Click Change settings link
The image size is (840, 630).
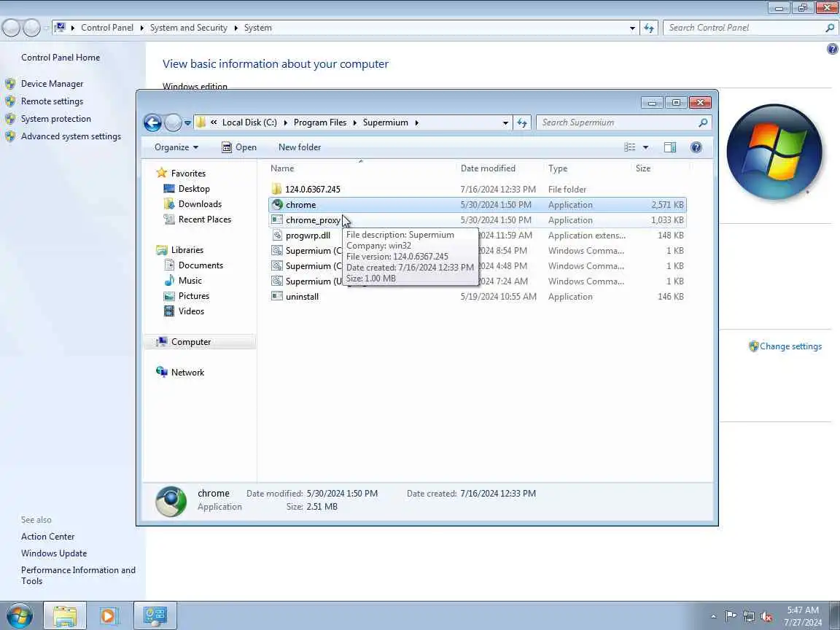coord(790,346)
